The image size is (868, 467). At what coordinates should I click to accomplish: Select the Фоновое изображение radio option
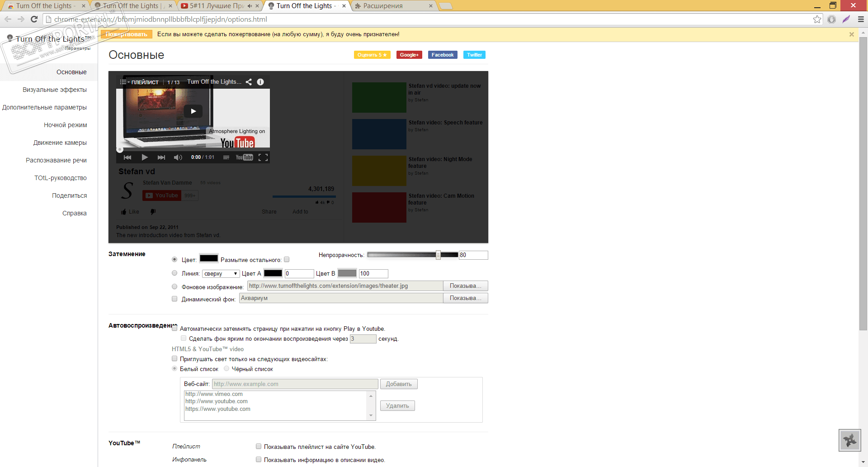tap(175, 286)
